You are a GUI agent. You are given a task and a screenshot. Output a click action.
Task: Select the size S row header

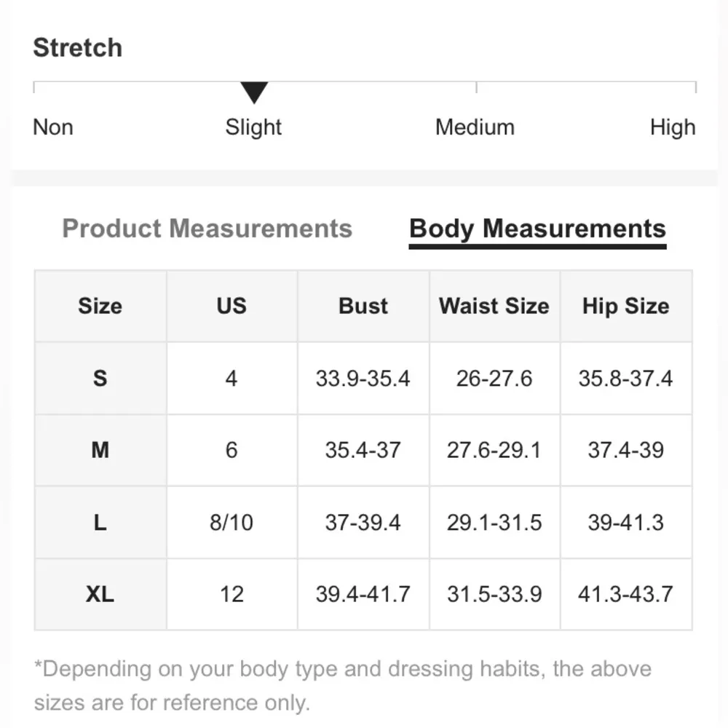tap(100, 379)
